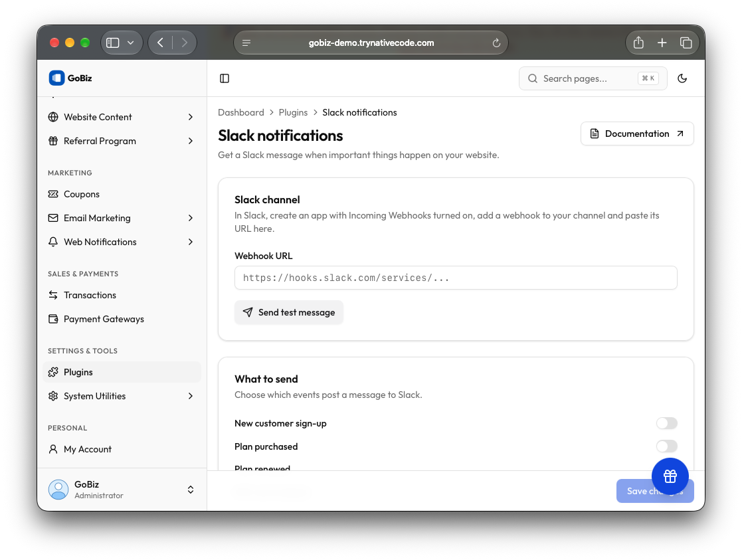Image resolution: width=742 pixels, height=560 pixels.
Task: Open Safari sidebar dropdown arrow
Action: 131,43
